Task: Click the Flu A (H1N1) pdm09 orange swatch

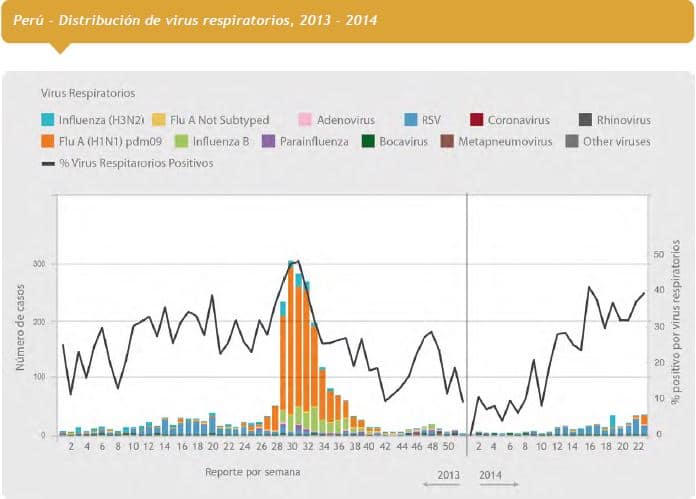Action: pos(48,142)
